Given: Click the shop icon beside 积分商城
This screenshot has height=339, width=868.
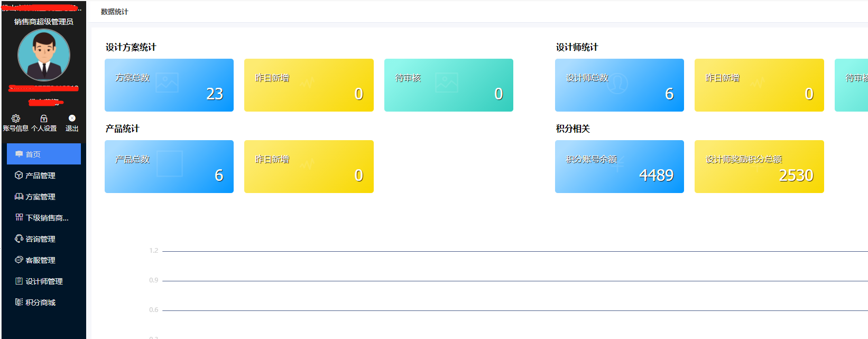Looking at the screenshot, I should (x=19, y=302).
